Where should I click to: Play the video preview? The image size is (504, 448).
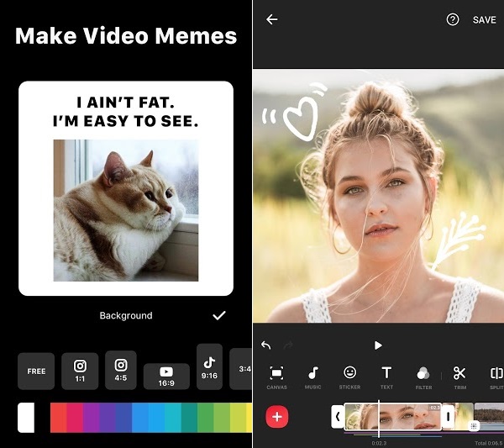[378, 345]
